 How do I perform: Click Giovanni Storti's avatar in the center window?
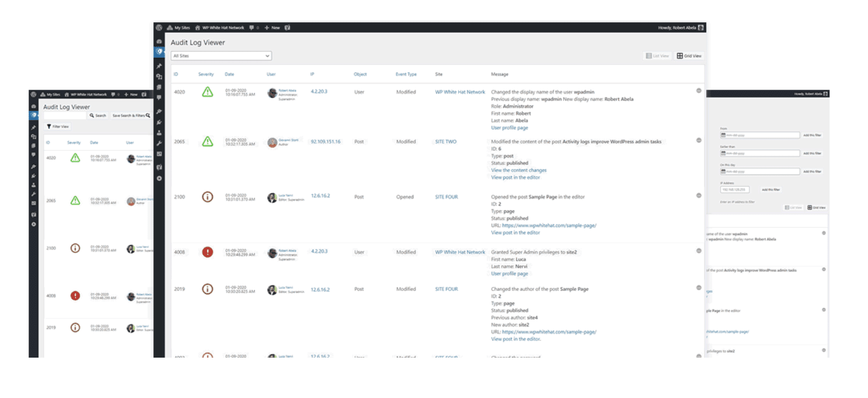[x=272, y=142]
